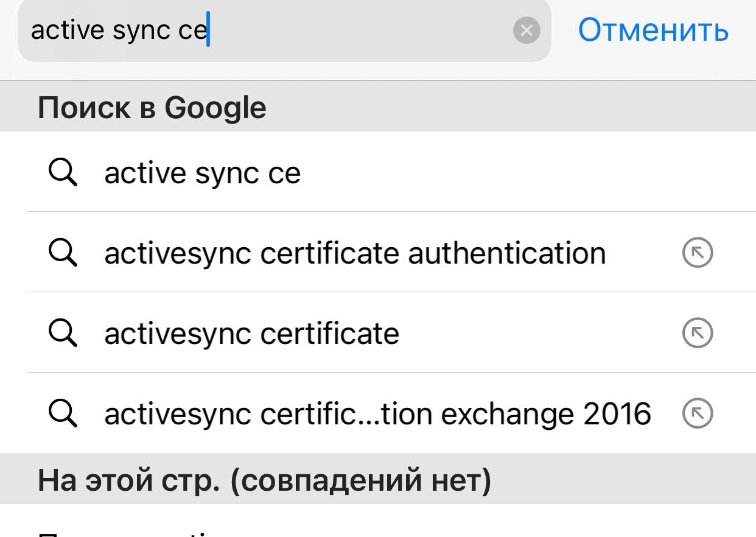Search Google for "active sync ce" suggestion
The width and height of the screenshot is (756, 537).
(202, 174)
